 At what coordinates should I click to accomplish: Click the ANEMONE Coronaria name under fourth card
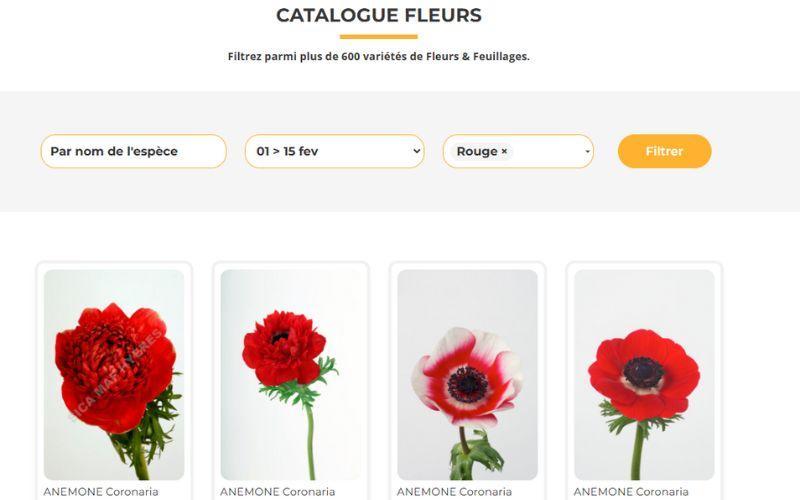click(x=631, y=492)
